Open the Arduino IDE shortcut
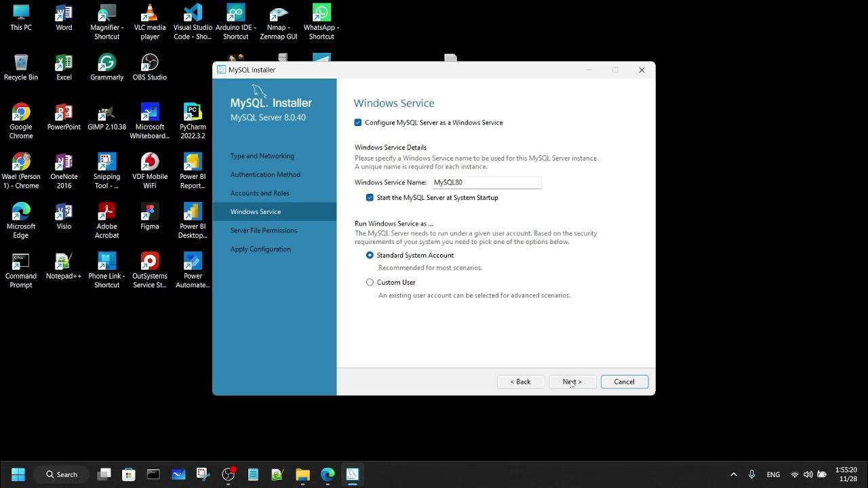The height and width of the screenshot is (488, 868). (236, 22)
